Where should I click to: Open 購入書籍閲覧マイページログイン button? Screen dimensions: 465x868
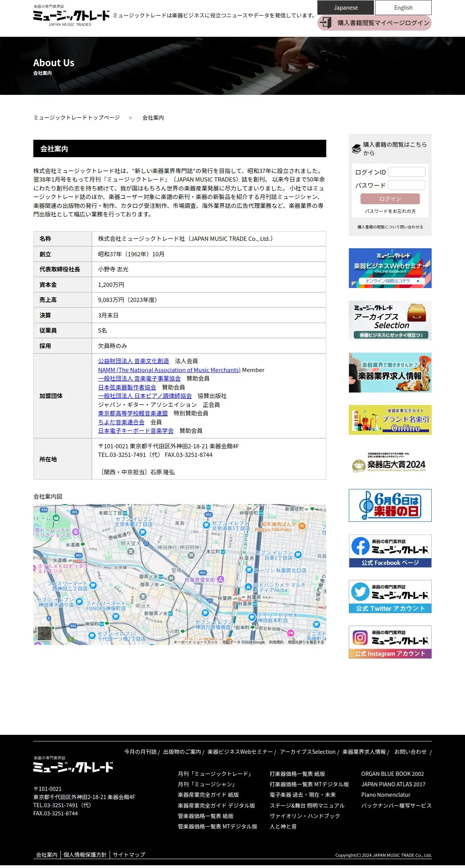tap(374, 23)
